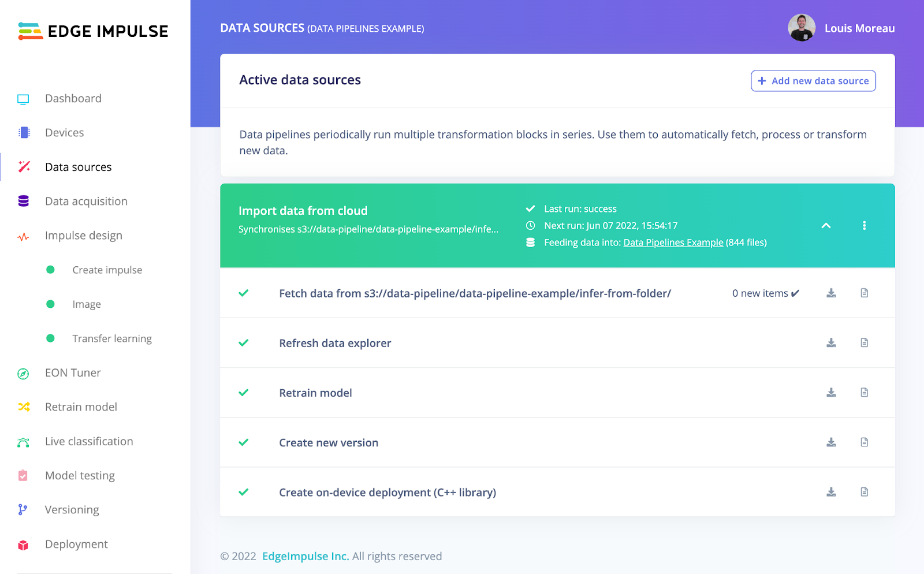Download the Refresh data explorer output
Image resolution: width=924 pixels, height=574 pixels.
click(x=831, y=342)
